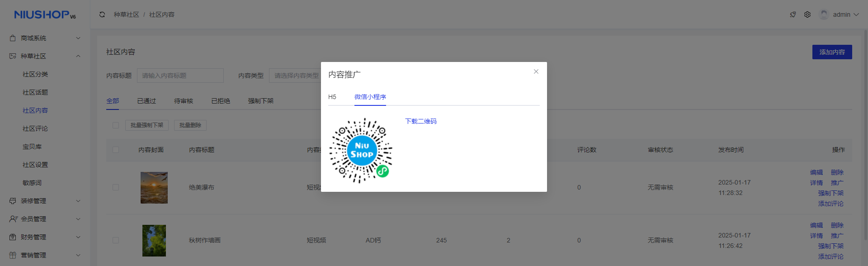Click 强制下架 for the 秋树作墙画 row

point(831,246)
